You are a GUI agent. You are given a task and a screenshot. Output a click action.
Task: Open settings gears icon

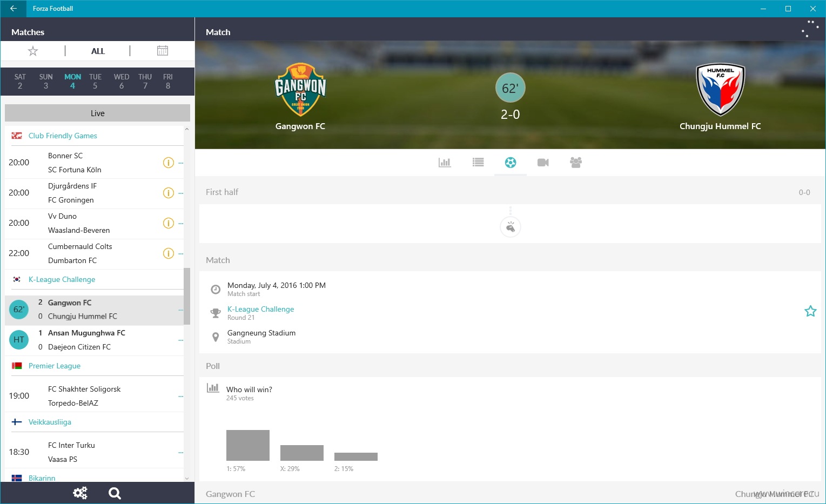[x=80, y=493]
